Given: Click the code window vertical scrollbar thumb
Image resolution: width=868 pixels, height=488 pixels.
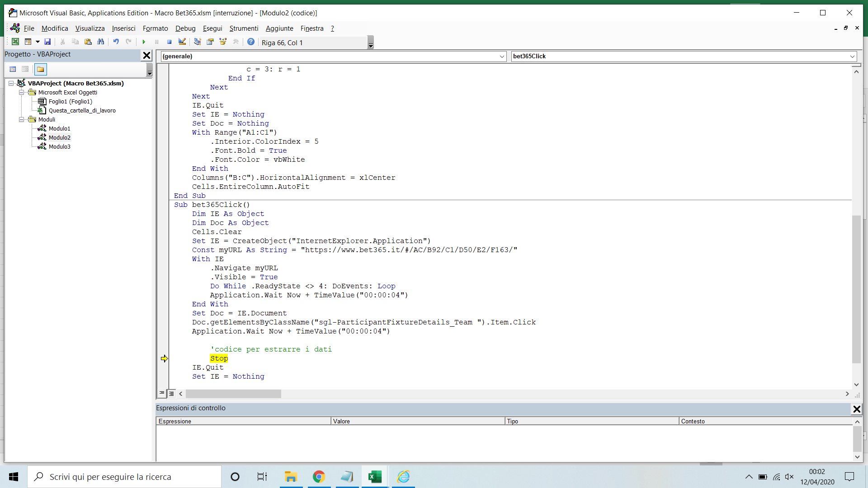Looking at the screenshot, I should (856, 289).
